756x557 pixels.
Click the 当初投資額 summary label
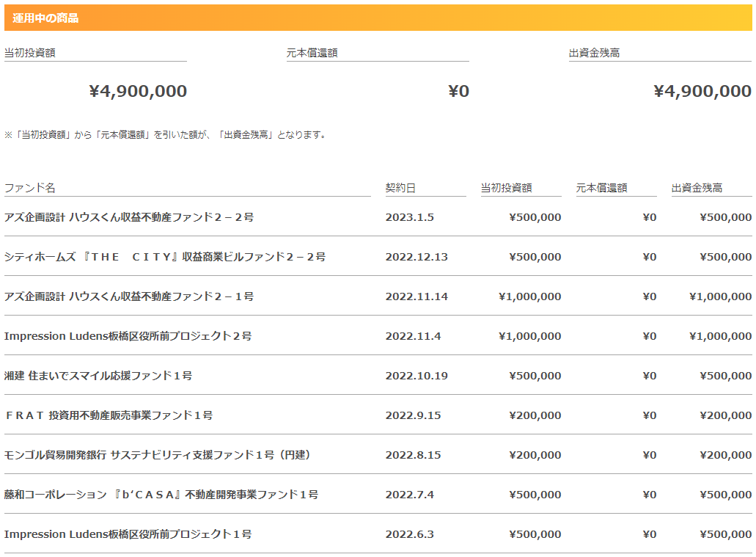30,53
